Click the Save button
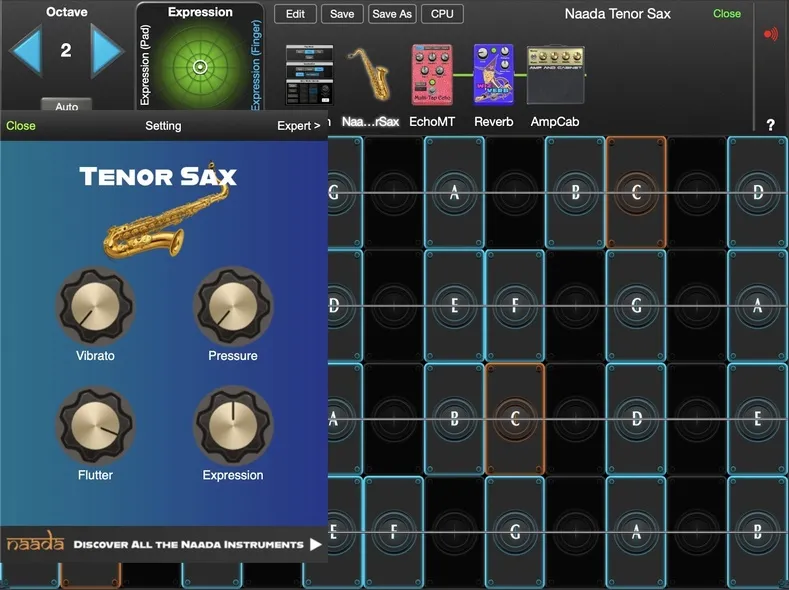The image size is (789, 590). pyautogui.click(x=342, y=14)
